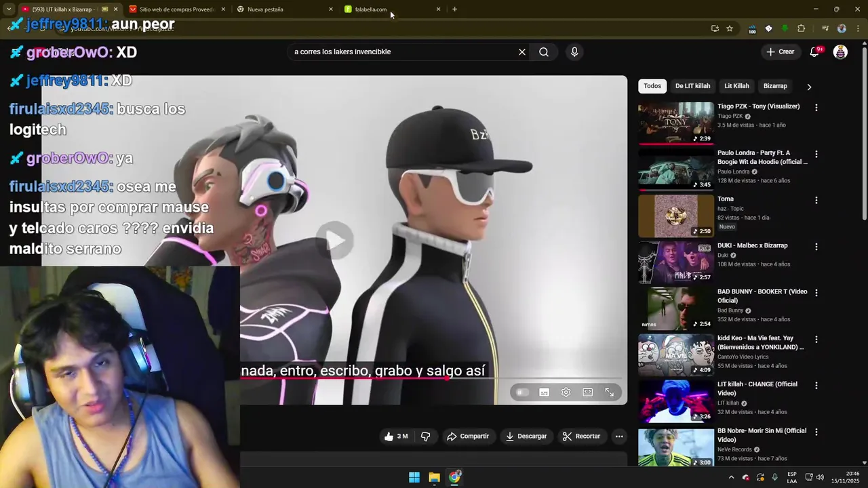Select the Bizarrap chip
The image size is (868, 488).
(x=775, y=86)
